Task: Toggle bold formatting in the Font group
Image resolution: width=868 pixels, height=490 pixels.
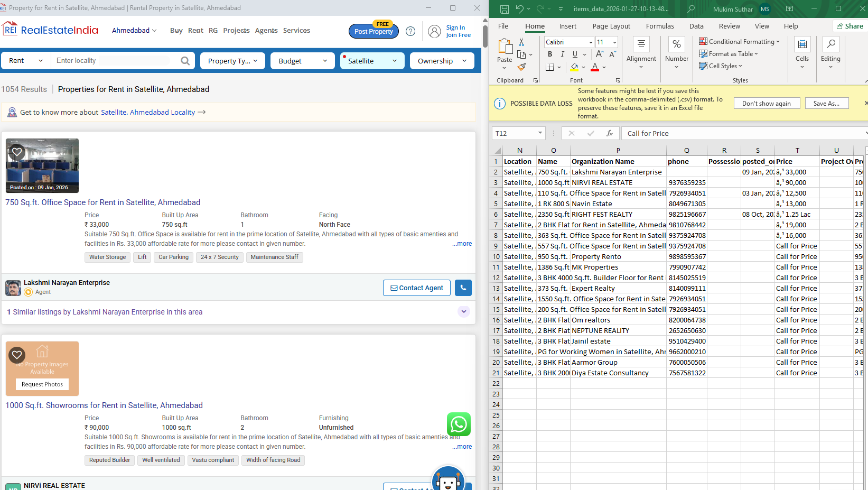Action: [550, 54]
